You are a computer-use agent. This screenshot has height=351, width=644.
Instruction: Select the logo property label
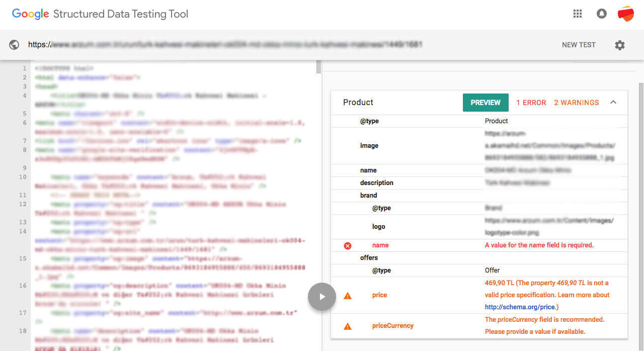coord(379,227)
